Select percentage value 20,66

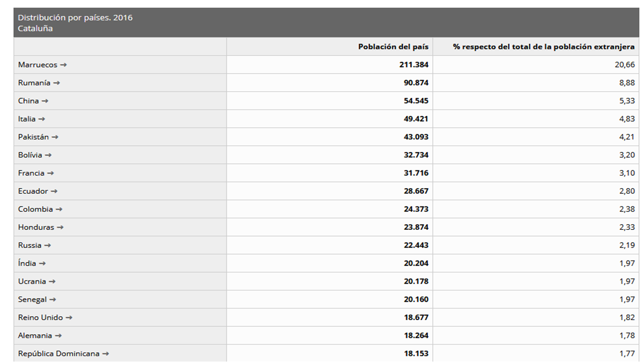pos(625,65)
